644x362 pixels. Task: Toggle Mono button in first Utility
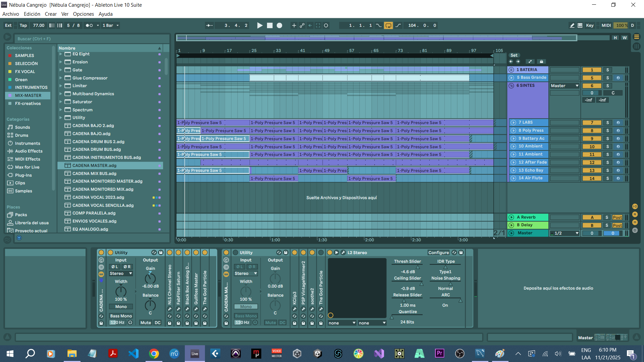[x=121, y=307]
